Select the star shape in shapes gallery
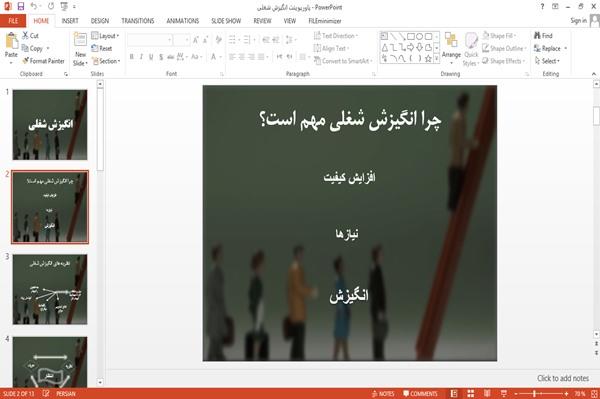The image size is (600, 399). coord(428,59)
